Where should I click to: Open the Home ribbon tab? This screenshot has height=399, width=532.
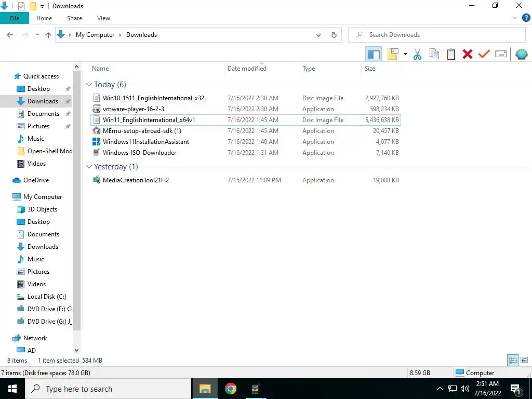tap(44, 18)
